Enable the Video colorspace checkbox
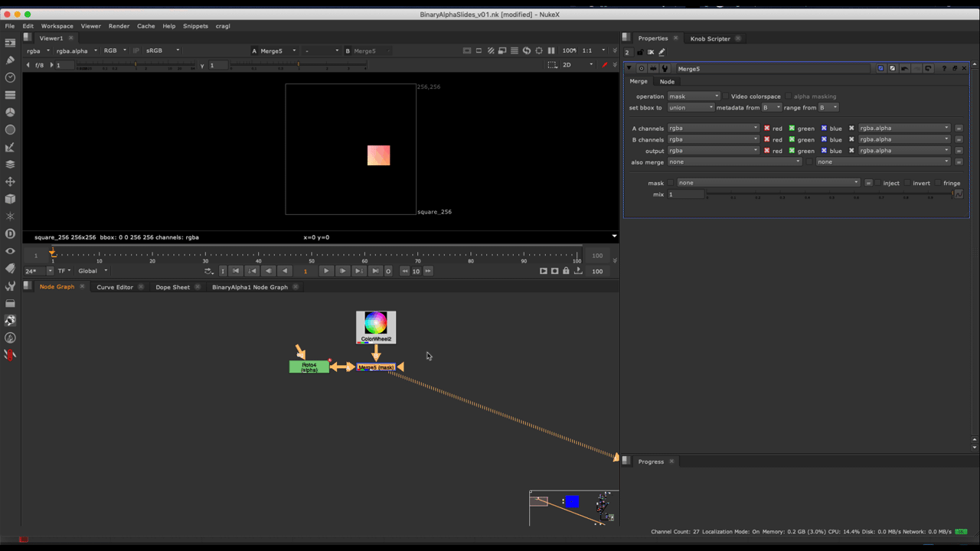 point(726,96)
